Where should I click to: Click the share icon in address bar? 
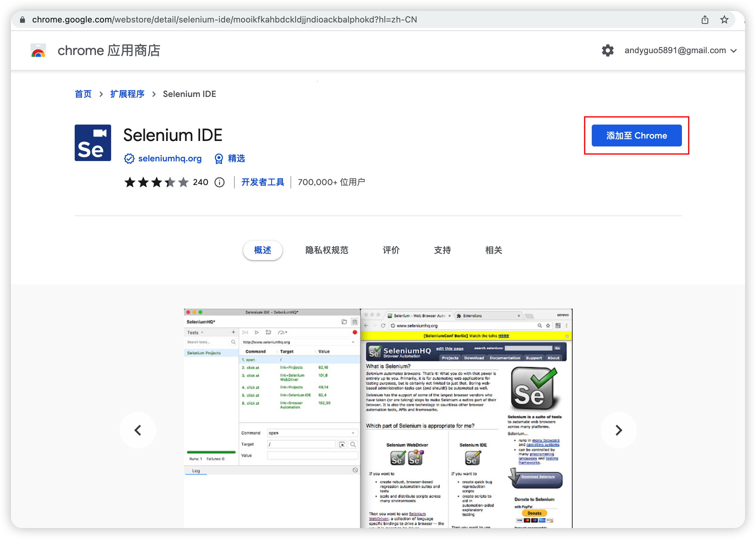(705, 20)
